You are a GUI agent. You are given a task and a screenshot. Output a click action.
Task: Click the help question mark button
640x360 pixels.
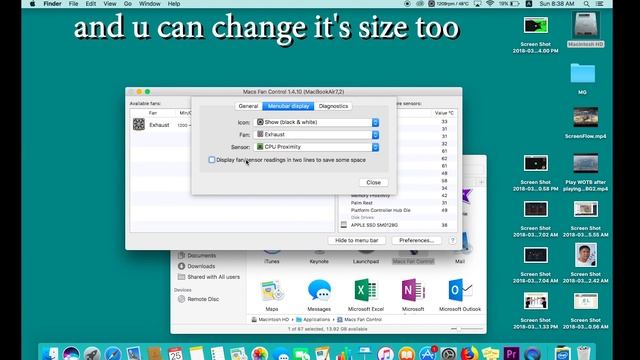click(452, 240)
